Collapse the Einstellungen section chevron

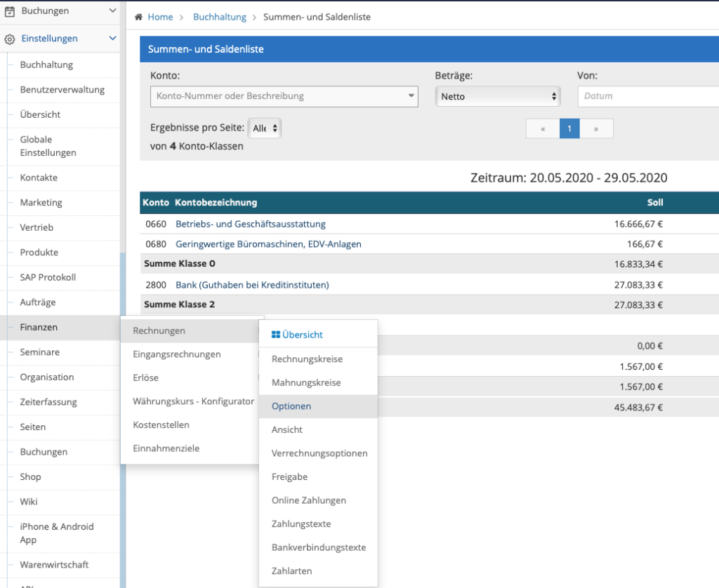pos(112,39)
